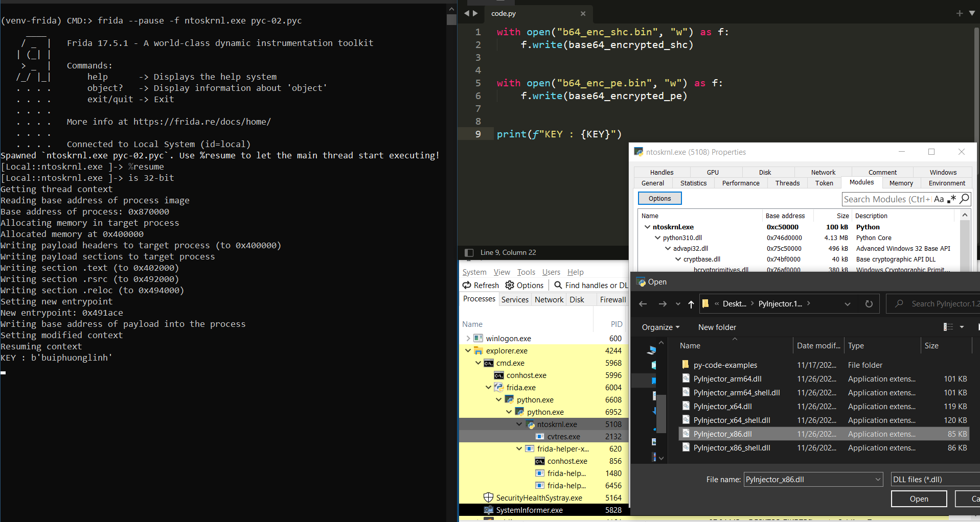Click the Open button in dialog
The image size is (980, 522).
(919, 499)
